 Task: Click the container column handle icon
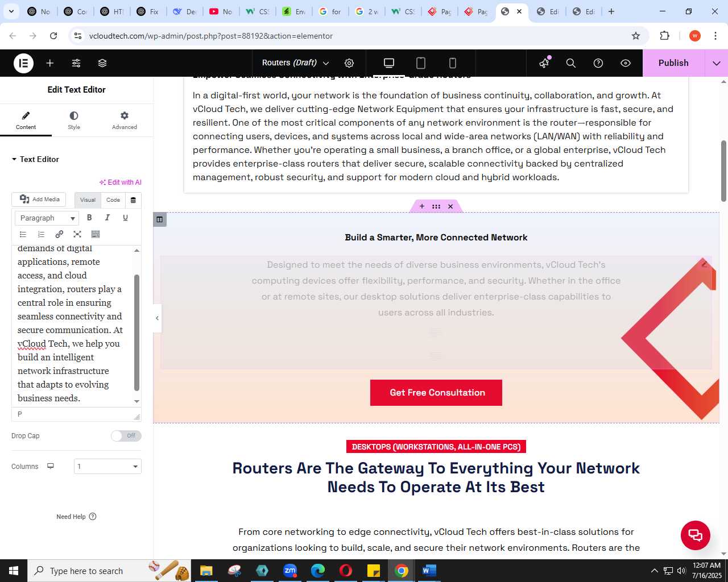[x=160, y=219]
